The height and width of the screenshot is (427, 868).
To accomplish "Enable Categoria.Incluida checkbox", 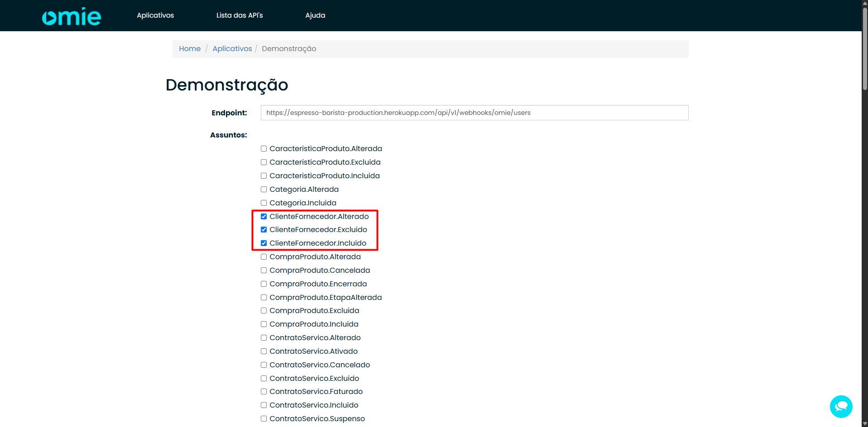I will [264, 203].
